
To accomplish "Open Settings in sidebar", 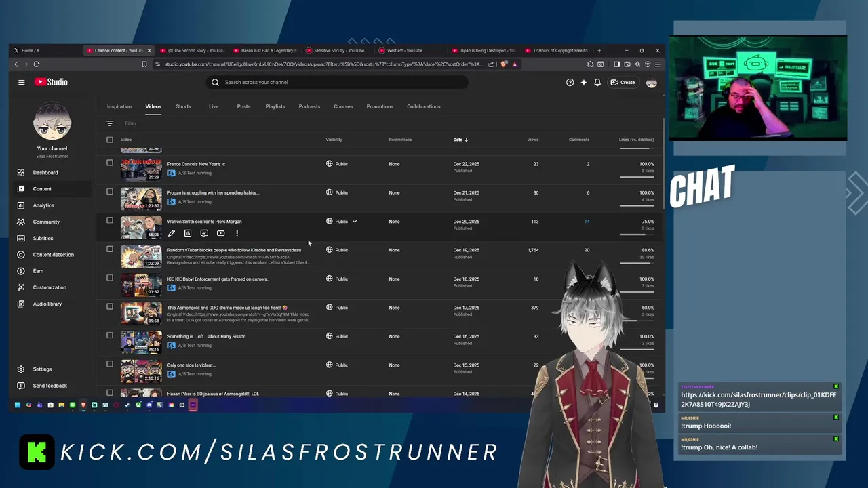I will pyautogui.click(x=52, y=369).
